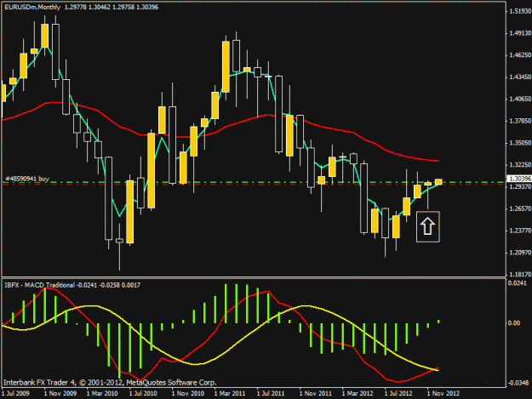Click the 1 Jul 2010 date label

click(x=143, y=394)
